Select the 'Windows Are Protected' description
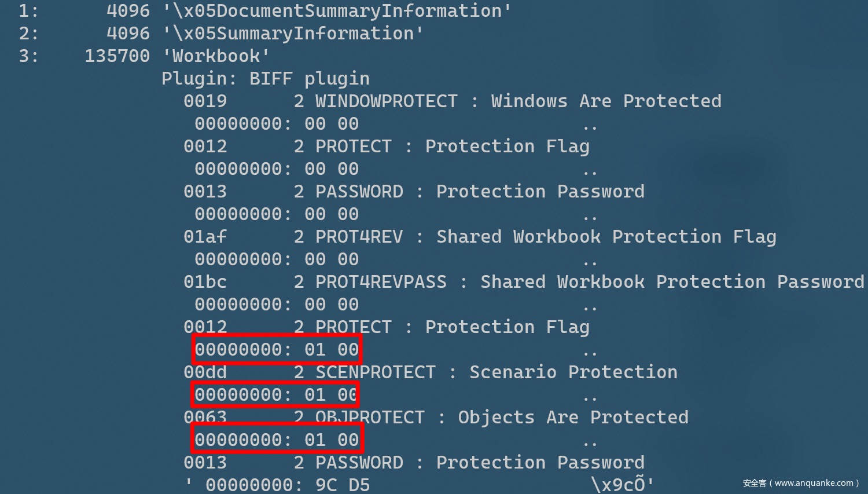Screen dimensions: 868x494 (x=606, y=101)
